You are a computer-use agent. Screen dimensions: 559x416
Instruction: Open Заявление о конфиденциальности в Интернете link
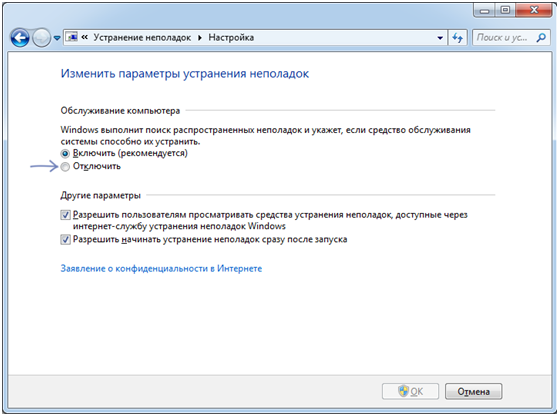[161, 268]
